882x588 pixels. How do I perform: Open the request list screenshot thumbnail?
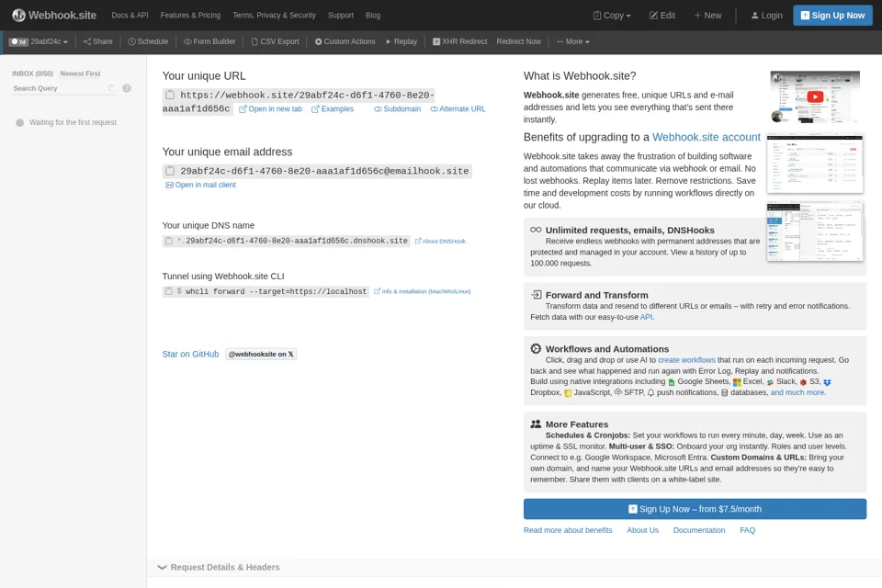(815, 232)
